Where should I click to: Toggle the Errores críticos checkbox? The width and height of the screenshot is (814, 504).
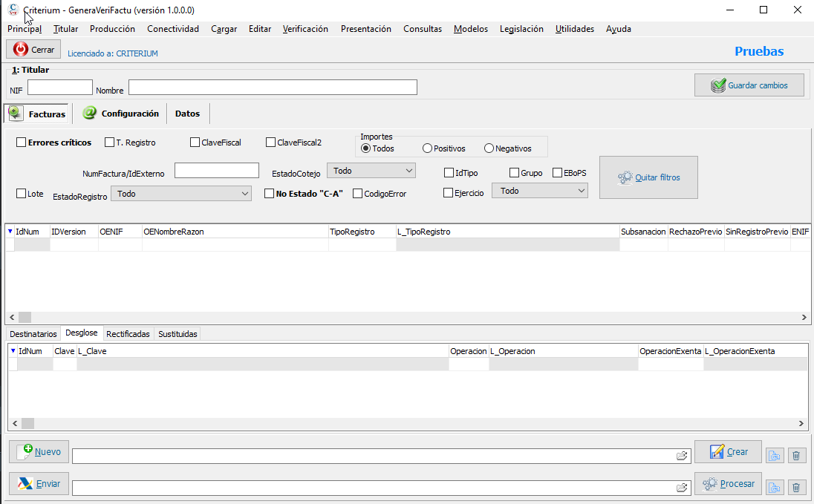tap(22, 143)
